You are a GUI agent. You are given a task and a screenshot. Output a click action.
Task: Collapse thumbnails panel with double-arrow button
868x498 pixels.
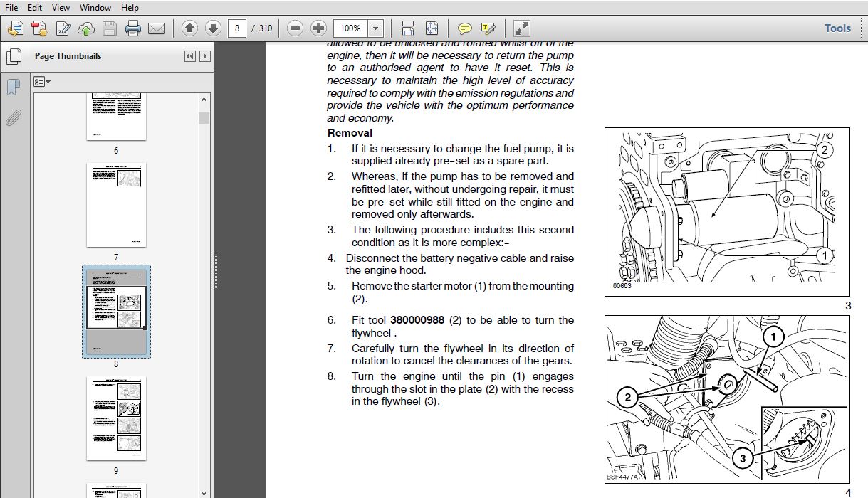click(189, 56)
